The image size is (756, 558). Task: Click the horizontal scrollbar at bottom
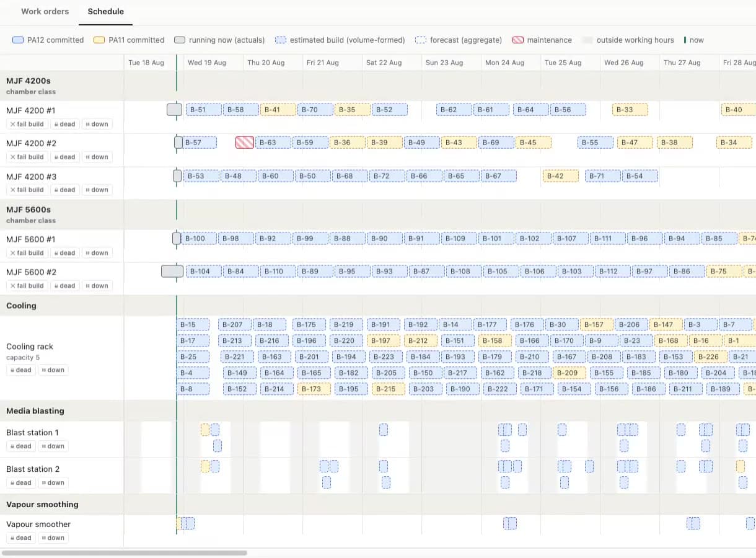[125, 552]
